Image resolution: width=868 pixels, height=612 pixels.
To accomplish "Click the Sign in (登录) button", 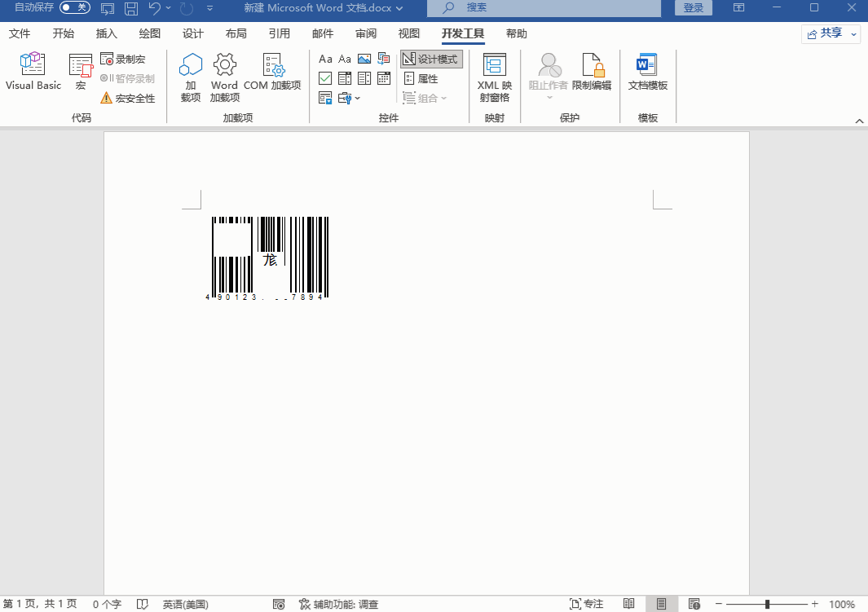I will click(x=693, y=8).
